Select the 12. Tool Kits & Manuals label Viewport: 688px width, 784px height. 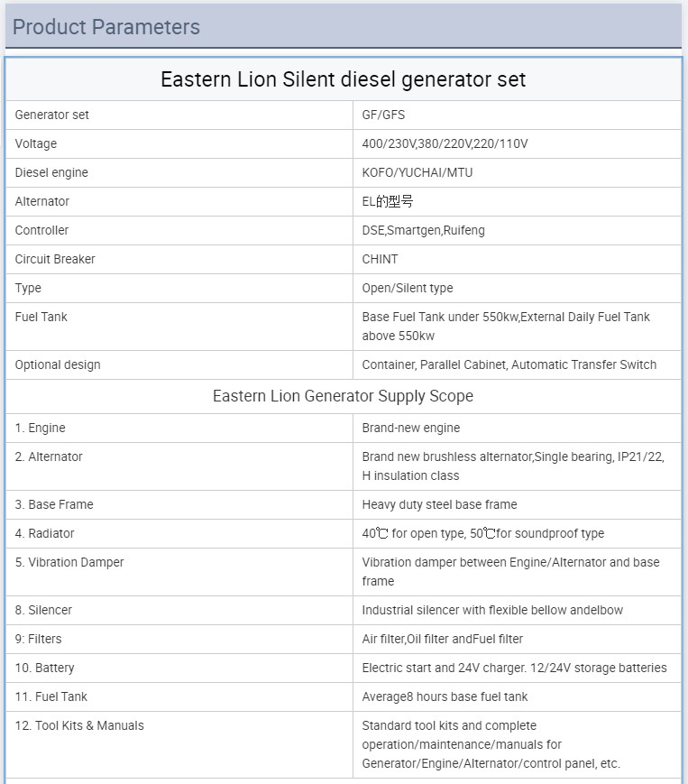pyautogui.click(x=79, y=725)
